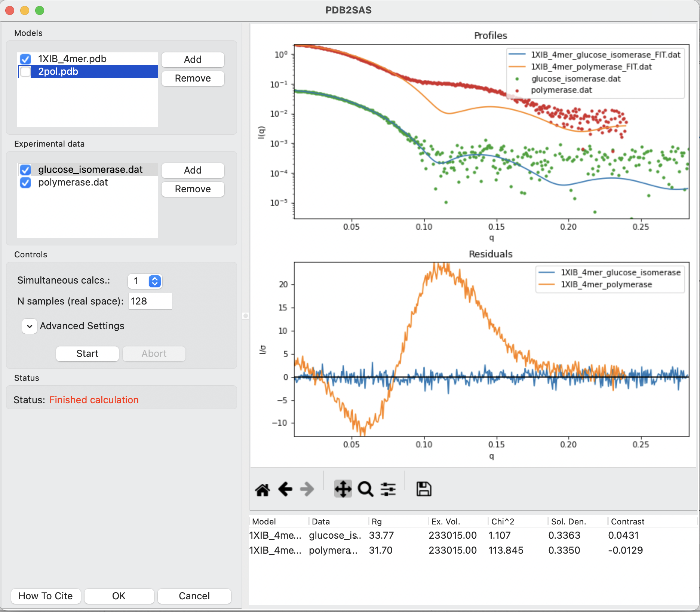Uncheck the polymerase.dat data checkbox

click(x=25, y=183)
